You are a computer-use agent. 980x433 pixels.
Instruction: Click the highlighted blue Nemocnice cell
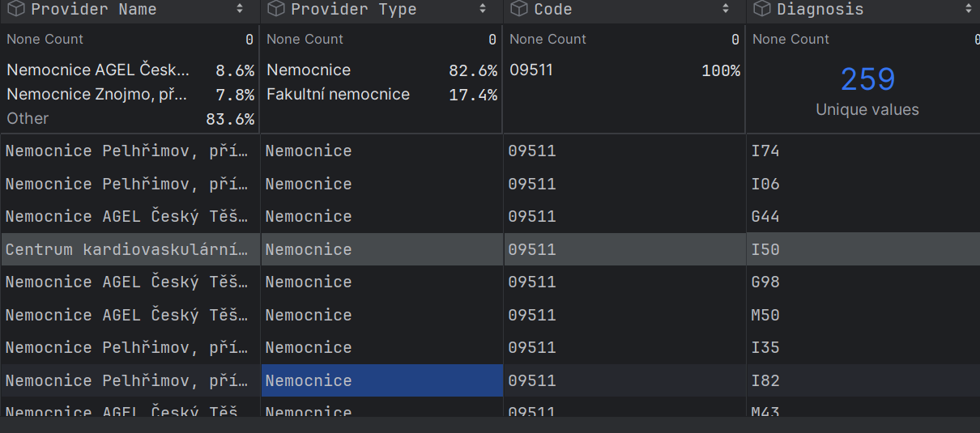(381, 380)
